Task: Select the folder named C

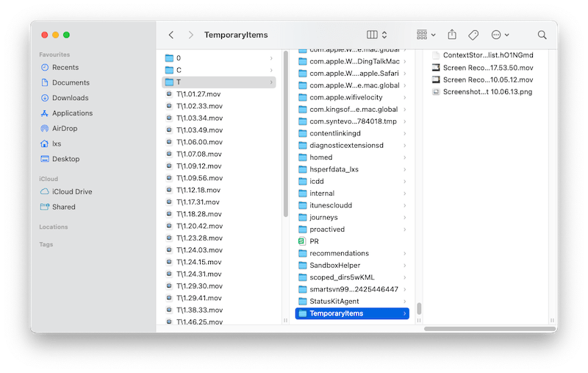Action: pyautogui.click(x=219, y=70)
